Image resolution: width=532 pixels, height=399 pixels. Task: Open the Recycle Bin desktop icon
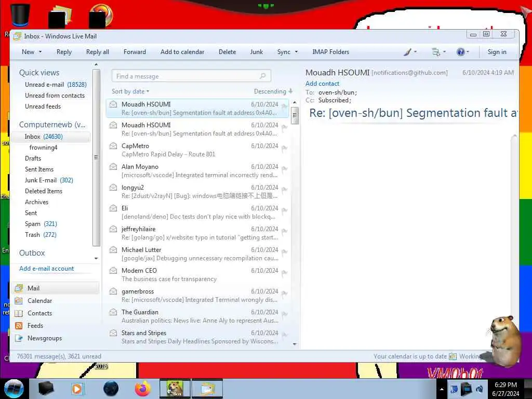point(20,15)
